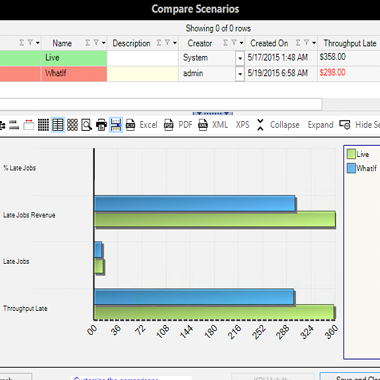Click the Created On filter funnel
Image resolution: width=380 pixels, height=380 pixels.
[x=306, y=43]
